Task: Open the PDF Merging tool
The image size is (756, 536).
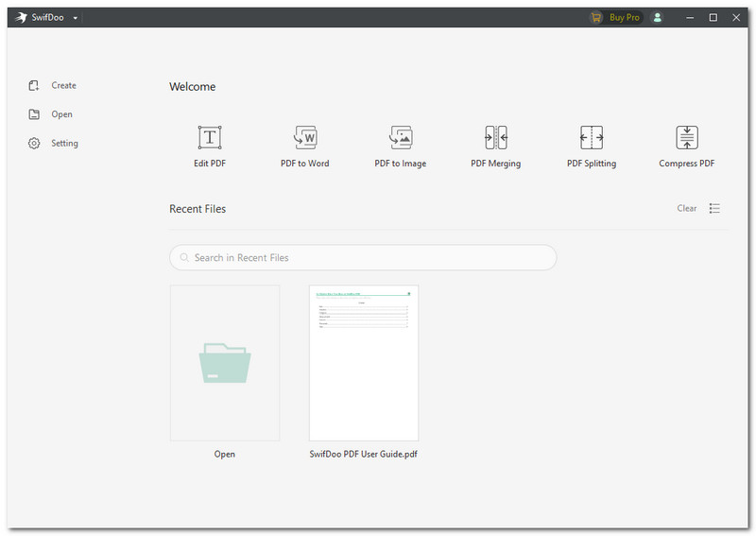Action: pos(496,138)
